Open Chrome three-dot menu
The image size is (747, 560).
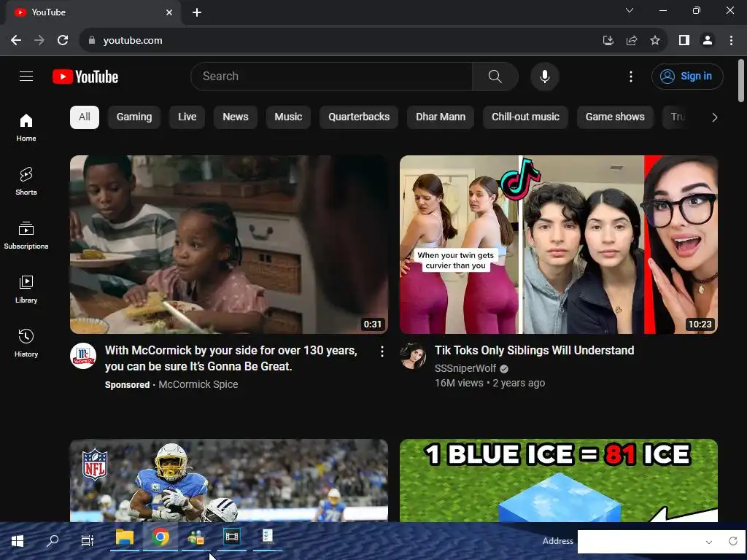click(731, 41)
